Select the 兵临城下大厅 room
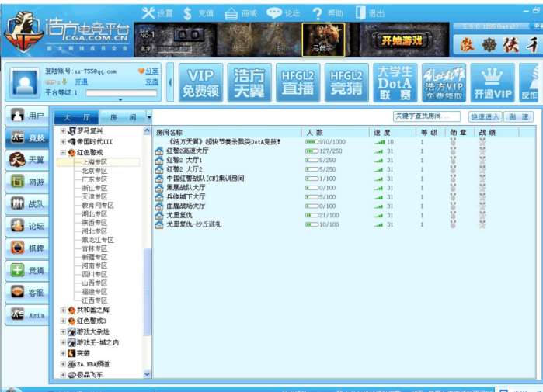 coord(186,196)
